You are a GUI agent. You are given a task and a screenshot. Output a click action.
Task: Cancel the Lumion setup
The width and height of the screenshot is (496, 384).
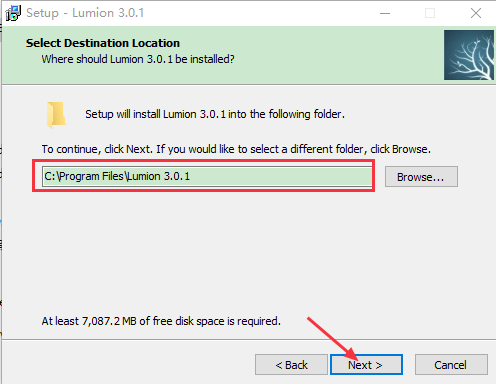click(451, 365)
